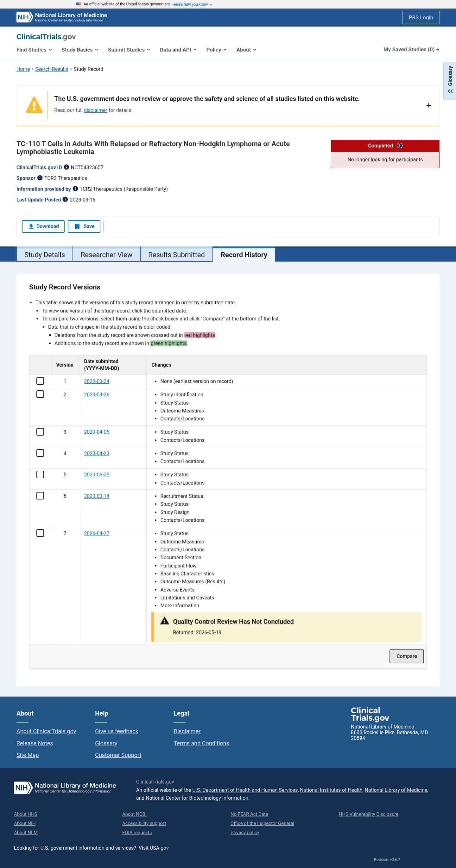
Task: Expand the government disclaimer banner with the plus
Action: 429,105
